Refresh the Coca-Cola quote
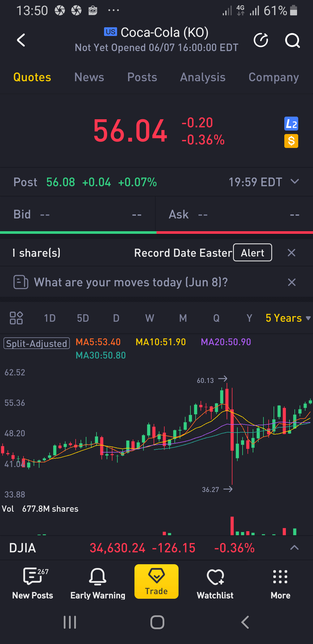 click(261, 40)
